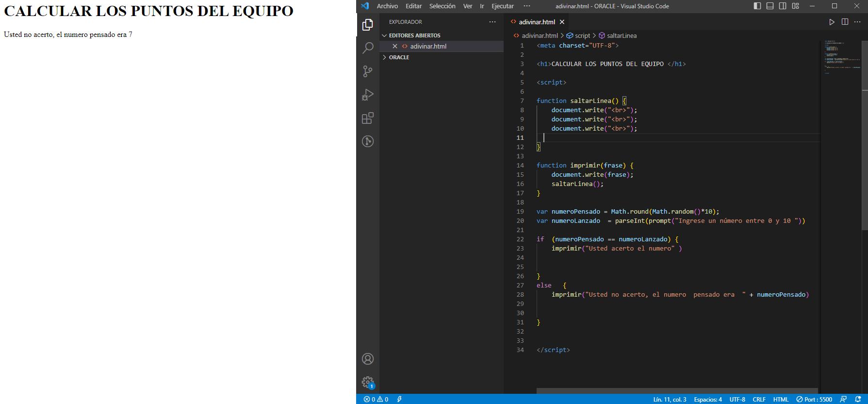The image size is (868, 404).
Task: Open Customize Layout icon in title bar
Action: point(795,6)
